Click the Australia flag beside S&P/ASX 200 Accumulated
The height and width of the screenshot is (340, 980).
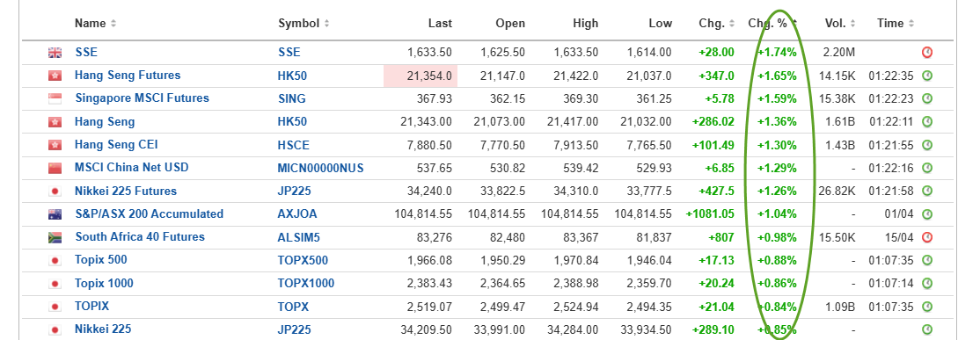pos(55,214)
